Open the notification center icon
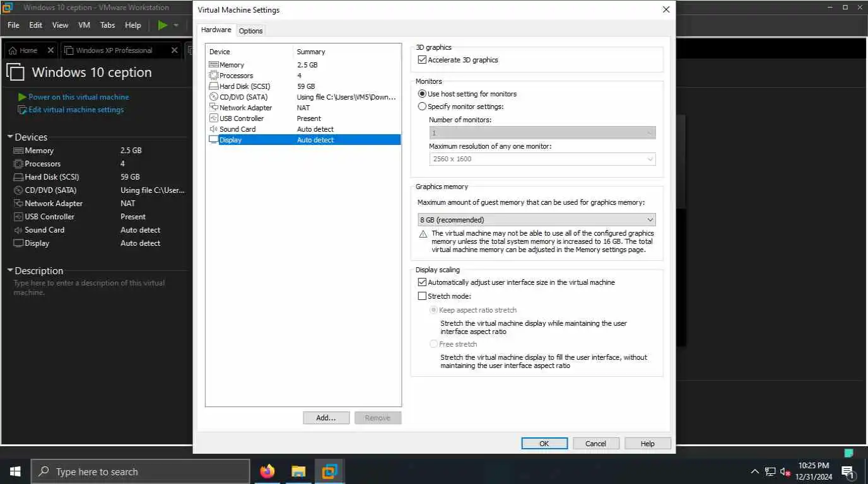 coord(848,471)
